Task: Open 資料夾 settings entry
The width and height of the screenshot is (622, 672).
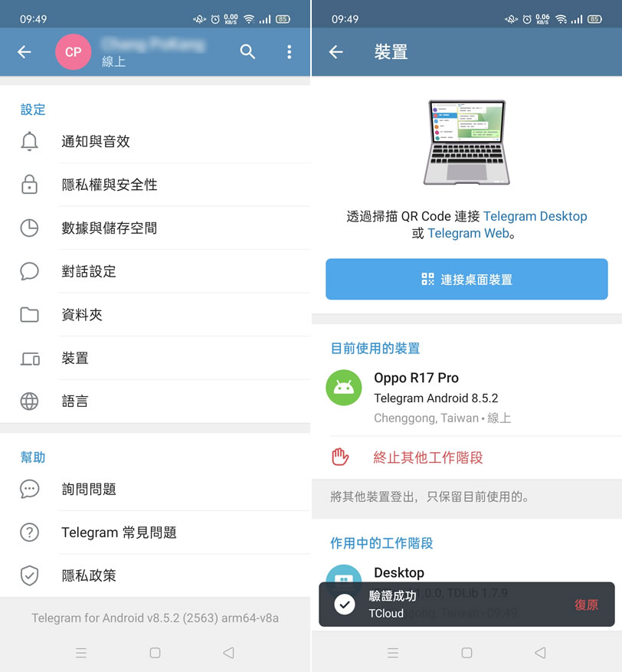Action: pos(155,315)
